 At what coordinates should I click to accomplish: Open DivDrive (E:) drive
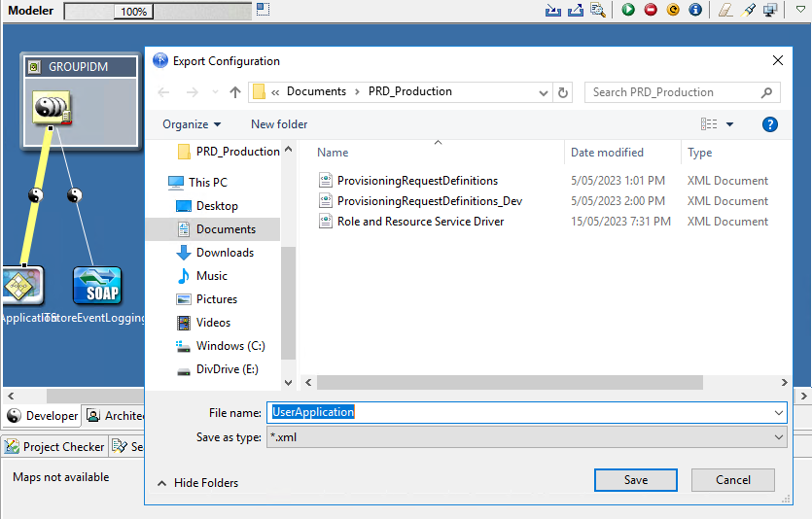click(218, 369)
